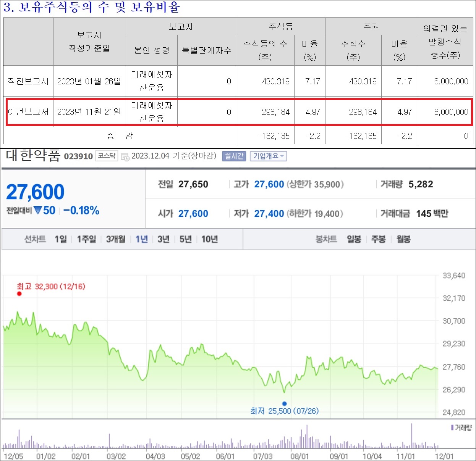Open the 월봉 monthly candle chart

[403, 239]
